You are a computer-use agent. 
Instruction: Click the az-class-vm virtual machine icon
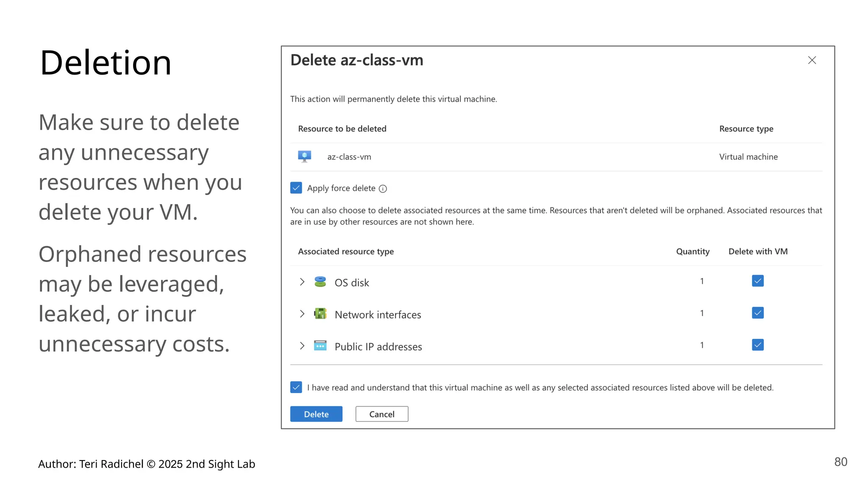click(304, 156)
